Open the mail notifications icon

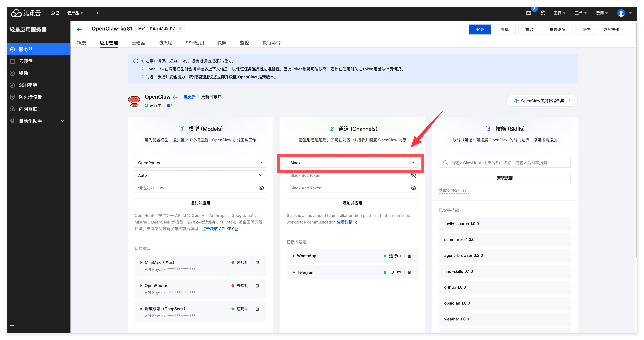tap(528, 13)
